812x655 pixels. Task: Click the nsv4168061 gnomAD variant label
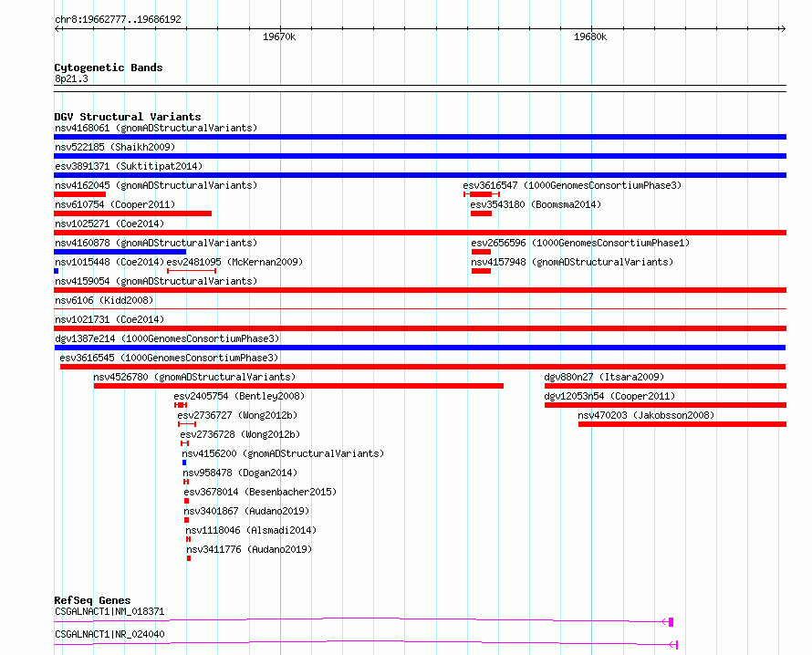click(x=156, y=128)
